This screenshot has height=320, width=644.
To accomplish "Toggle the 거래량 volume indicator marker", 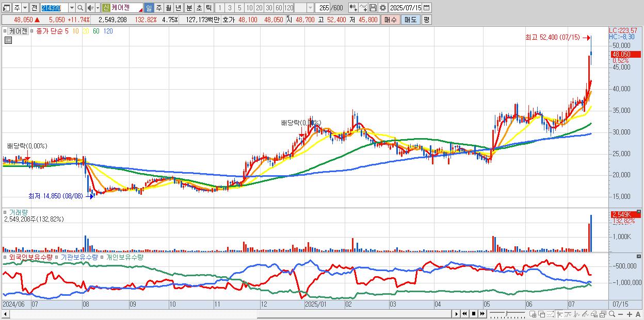I will coord(6,212).
